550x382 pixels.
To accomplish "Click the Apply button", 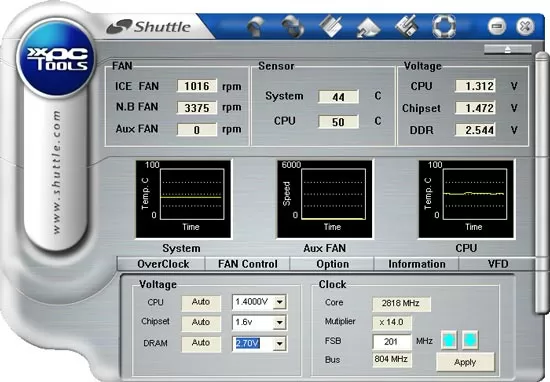I will (x=465, y=362).
